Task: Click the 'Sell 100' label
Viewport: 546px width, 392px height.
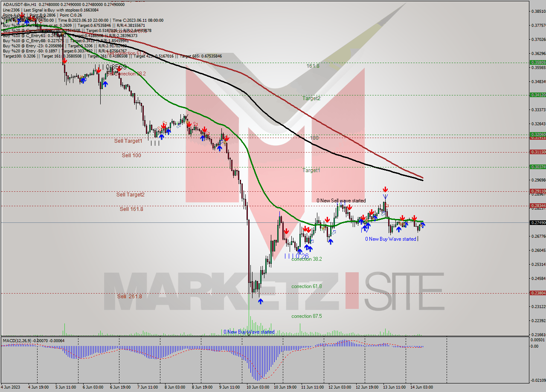Action: (131, 156)
